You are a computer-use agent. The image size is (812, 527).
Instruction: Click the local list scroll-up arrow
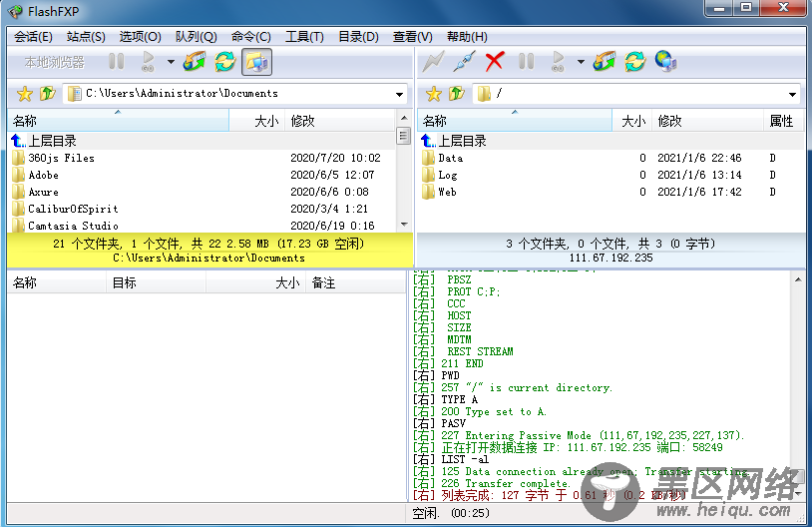pyautogui.click(x=404, y=118)
